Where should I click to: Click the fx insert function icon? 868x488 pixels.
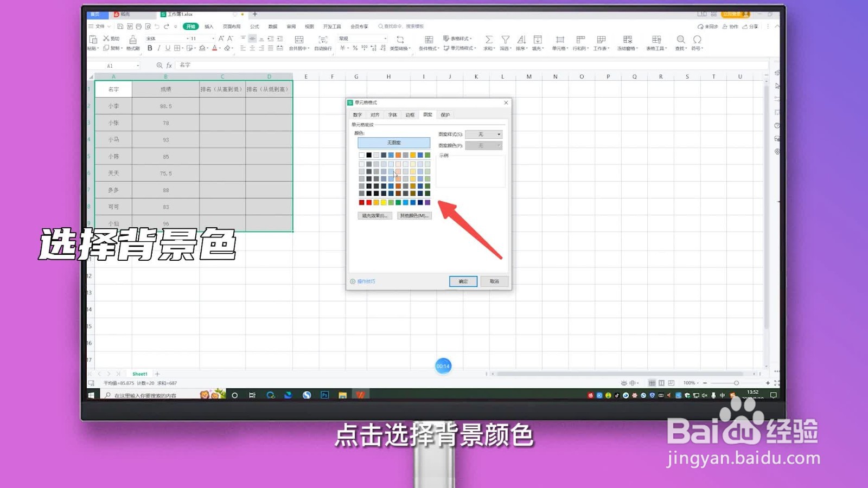pyautogui.click(x=169, y=65)
